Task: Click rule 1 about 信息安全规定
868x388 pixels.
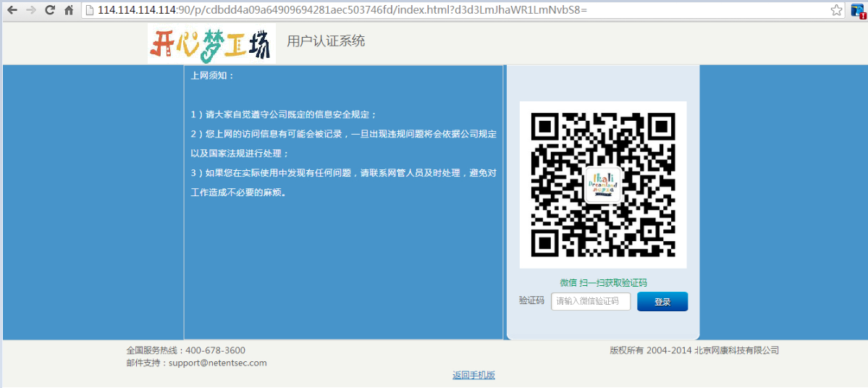Action: (284, 114)
